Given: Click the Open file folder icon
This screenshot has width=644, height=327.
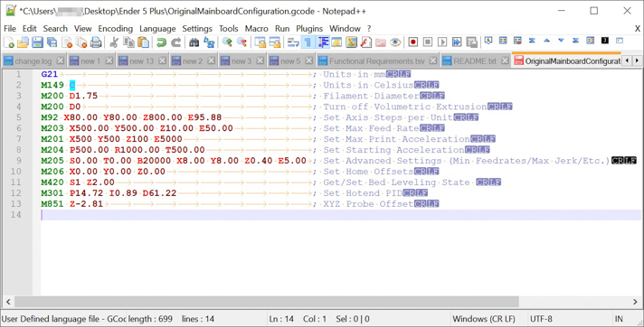Looking at the screenshot, I should point(23,42).
